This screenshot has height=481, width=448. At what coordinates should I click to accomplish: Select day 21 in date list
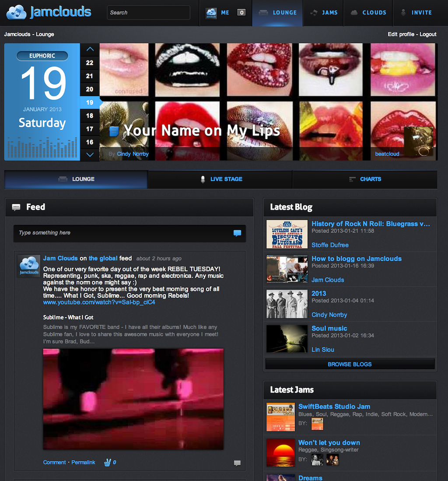tap(90, 76)
